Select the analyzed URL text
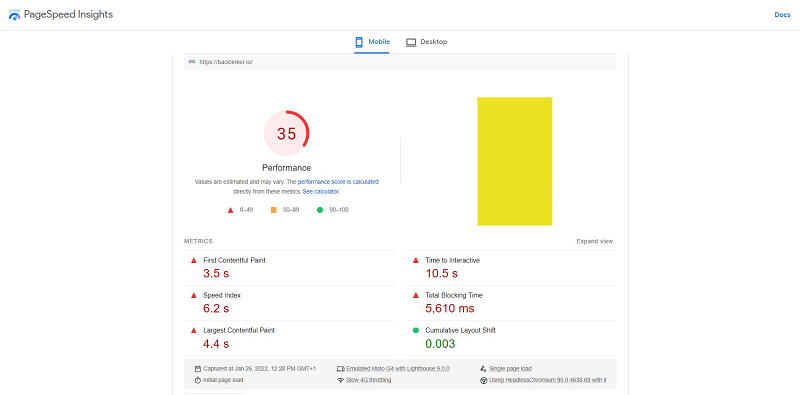 226,62
